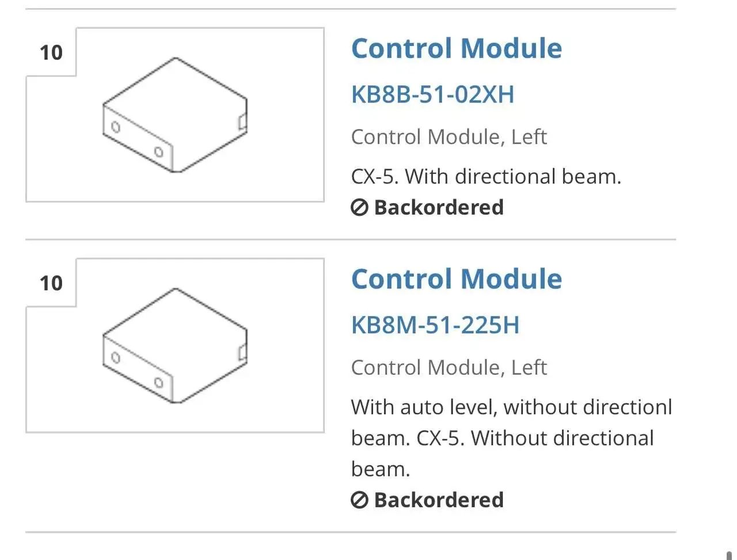Image resolution: width=737 pixels, height=560 pixels.
Task: Click the connector notch on the KB8B-51-02XH module drawing
Action: 242,122
